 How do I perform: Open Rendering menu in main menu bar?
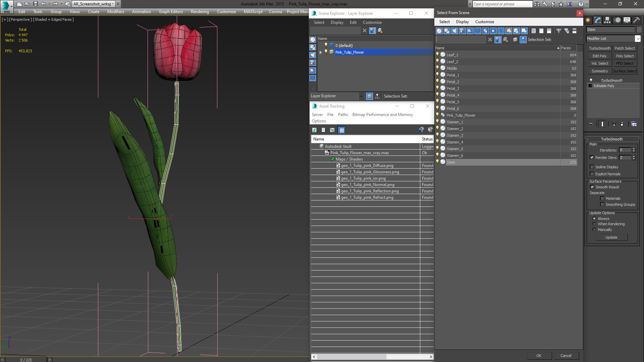[200, 12]
